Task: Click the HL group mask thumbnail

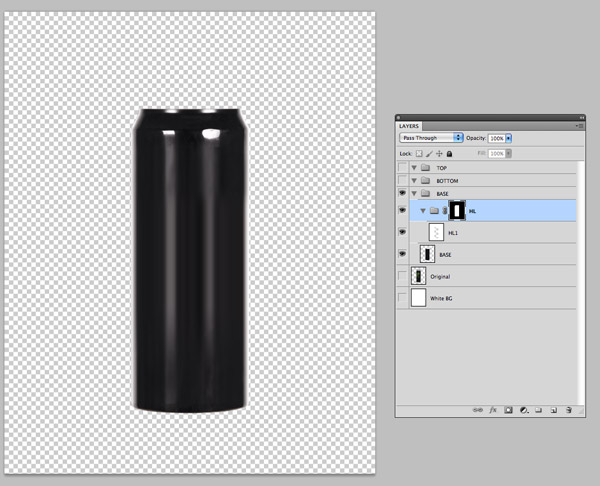Action: click(457, 210)
